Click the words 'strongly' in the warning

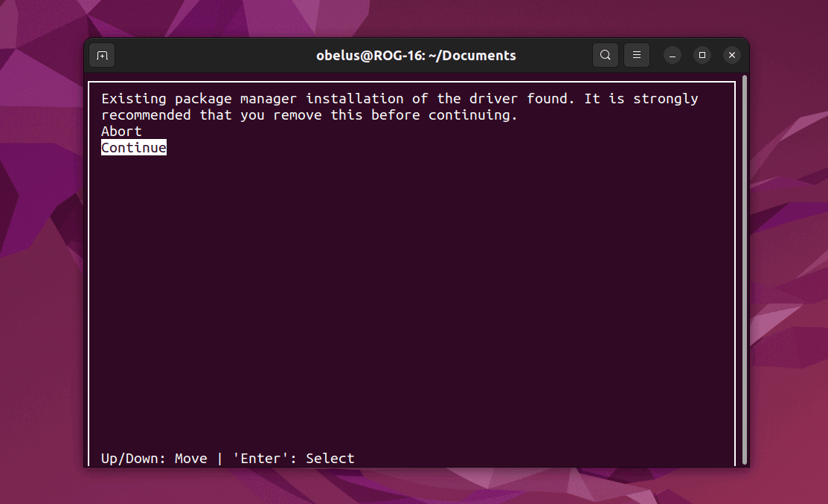[x=665, y=99]
